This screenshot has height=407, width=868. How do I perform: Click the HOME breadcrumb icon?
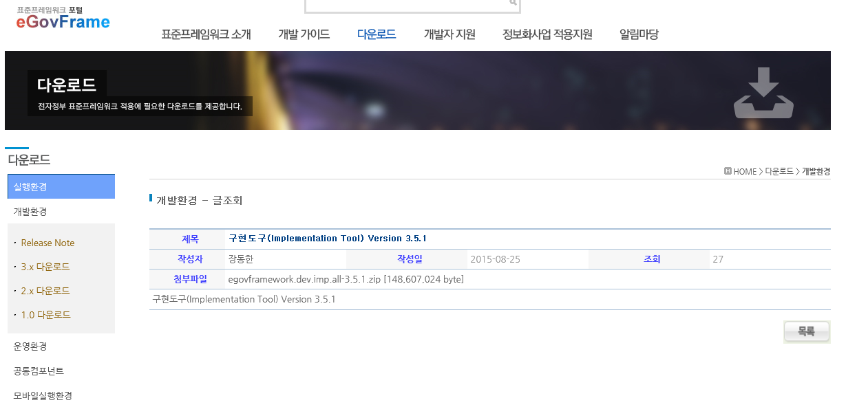pos(728,171)
